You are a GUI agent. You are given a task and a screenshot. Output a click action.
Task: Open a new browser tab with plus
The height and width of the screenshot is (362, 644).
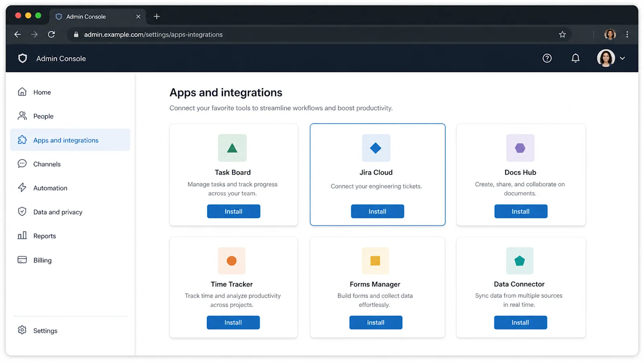pyautogui.click(x=157, y=16)
